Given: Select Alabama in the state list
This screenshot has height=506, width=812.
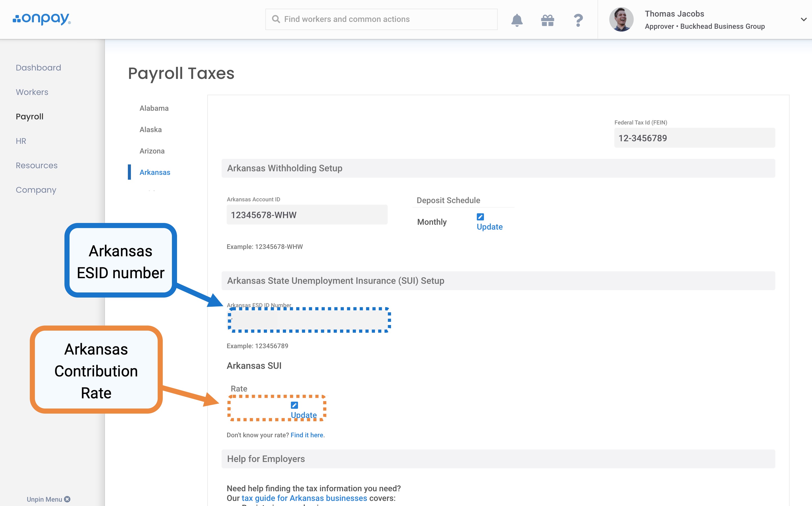Looking at the screenshot, I should pyautogui.click(x=154, y=108).
